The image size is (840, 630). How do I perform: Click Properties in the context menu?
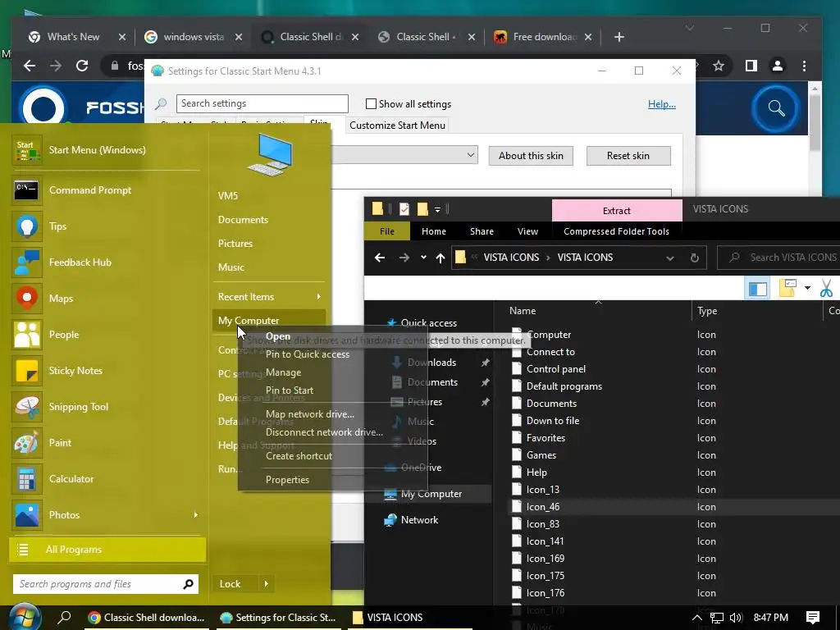pyautogui.click(x=287, y=480)
